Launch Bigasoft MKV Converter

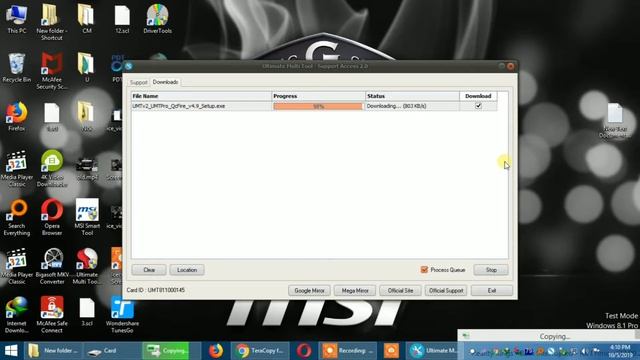click(52, 267)
